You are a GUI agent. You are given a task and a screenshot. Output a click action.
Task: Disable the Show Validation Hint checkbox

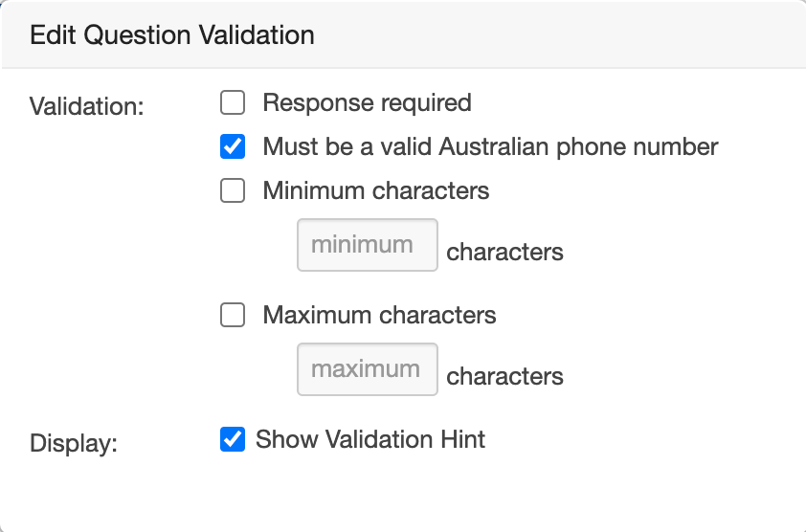(x=233, y=440)
